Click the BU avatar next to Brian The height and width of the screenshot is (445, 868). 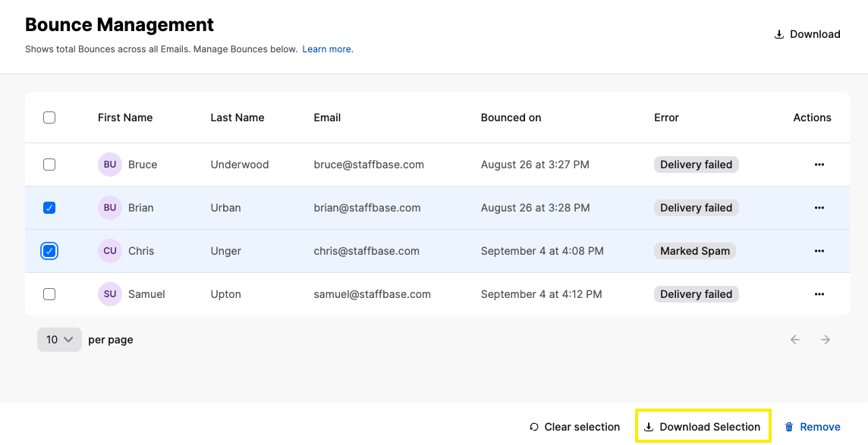point(109,208)
